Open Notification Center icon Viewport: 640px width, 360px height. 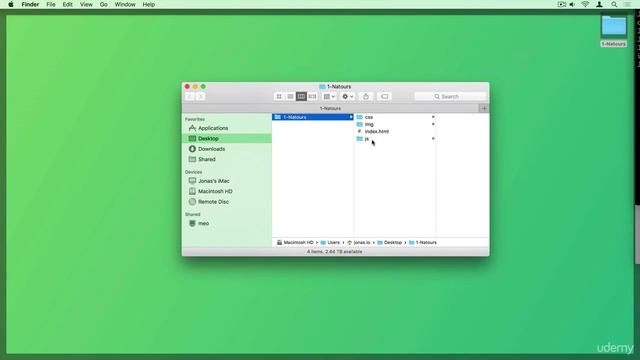point(628,4)
